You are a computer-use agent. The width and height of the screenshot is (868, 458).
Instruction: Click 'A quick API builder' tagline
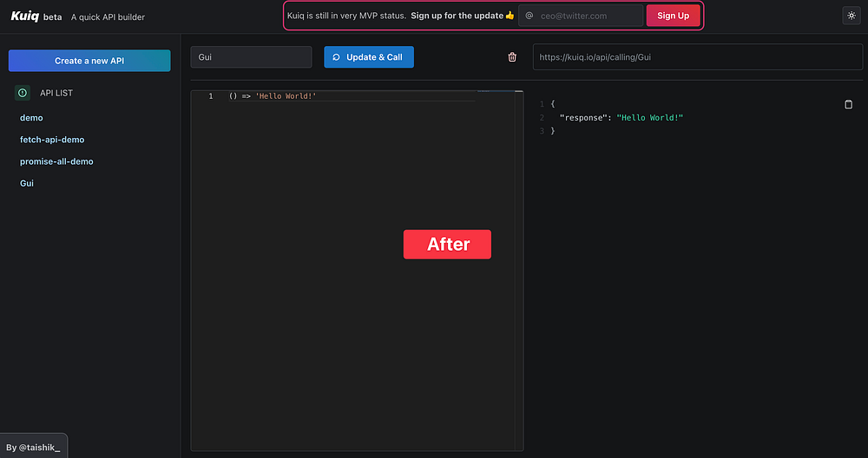pyautogui.click(x=108, y=17)
